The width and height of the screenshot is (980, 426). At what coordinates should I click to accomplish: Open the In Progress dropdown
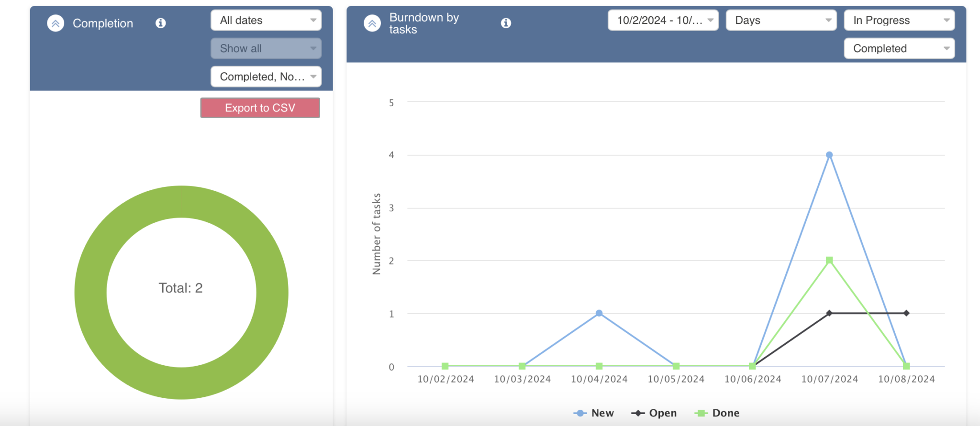899,20
